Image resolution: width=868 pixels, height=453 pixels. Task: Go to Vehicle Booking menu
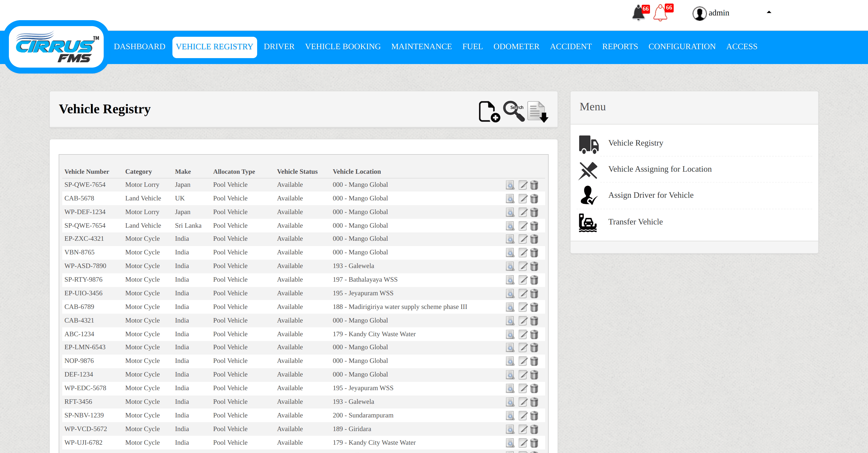click(x=343, y=47)
